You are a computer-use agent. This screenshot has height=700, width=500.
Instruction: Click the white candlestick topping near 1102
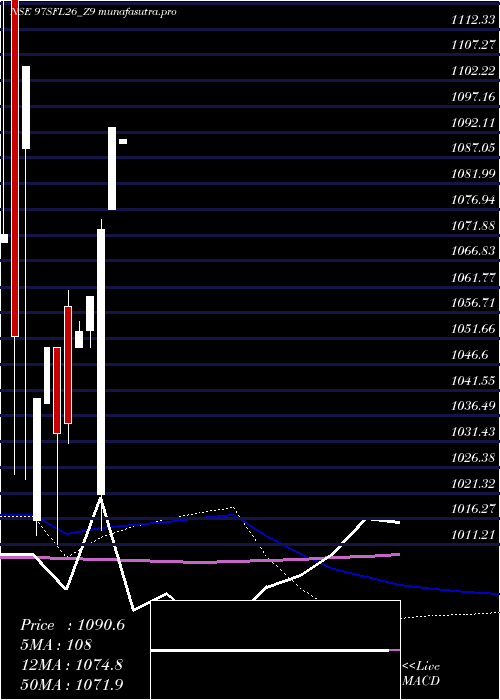pos(26,107)
